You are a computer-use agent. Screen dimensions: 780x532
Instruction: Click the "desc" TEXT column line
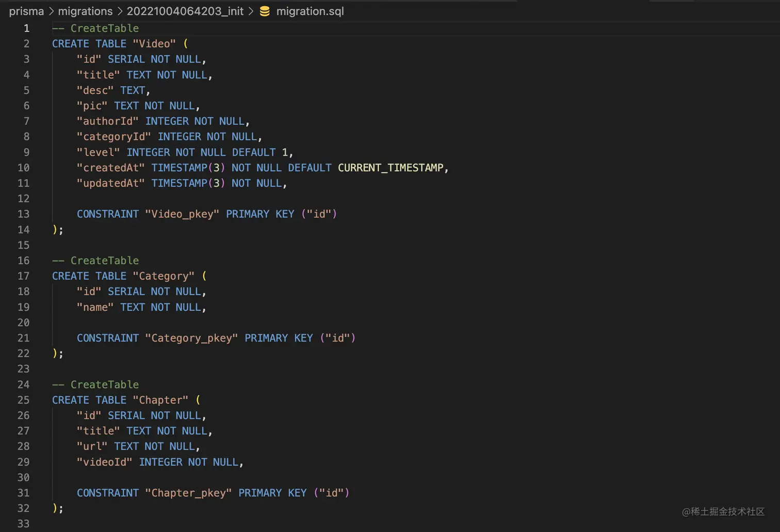click(x=113, y=90)
